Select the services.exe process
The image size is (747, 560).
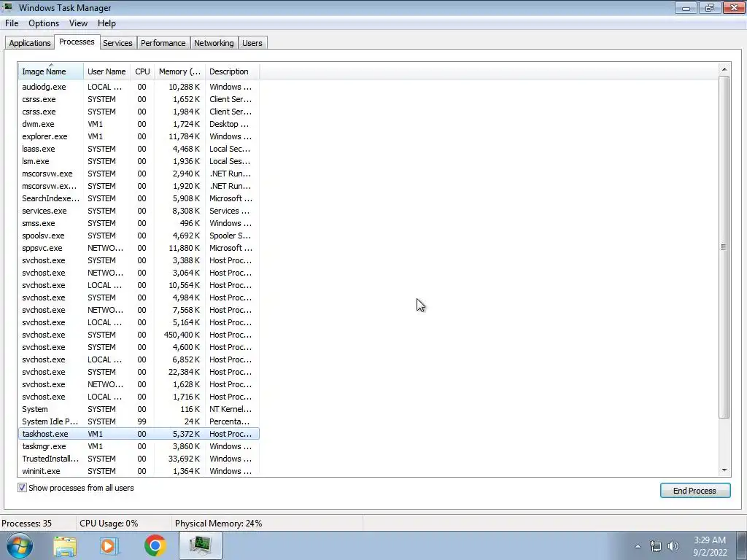click(139, 211)
